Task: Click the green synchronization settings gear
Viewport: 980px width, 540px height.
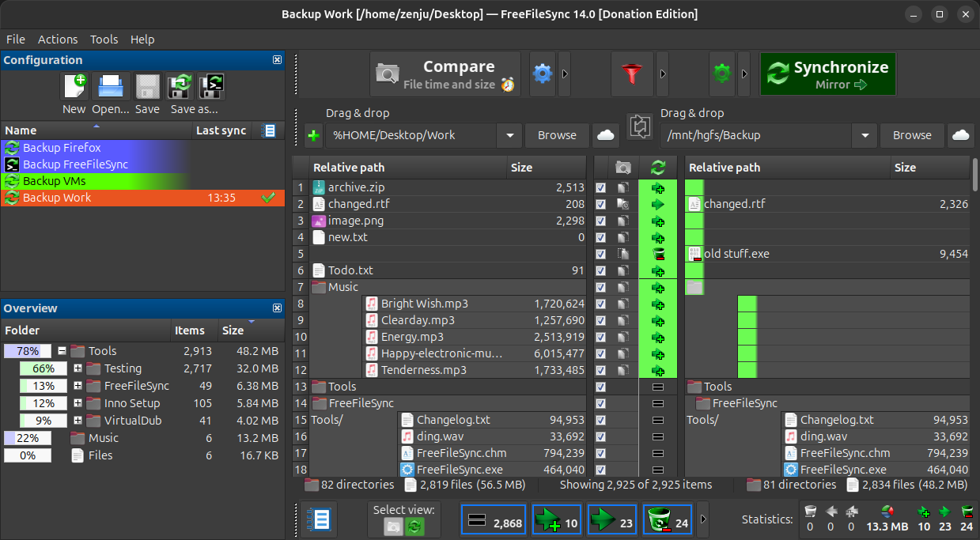Action: pos(721,74)
